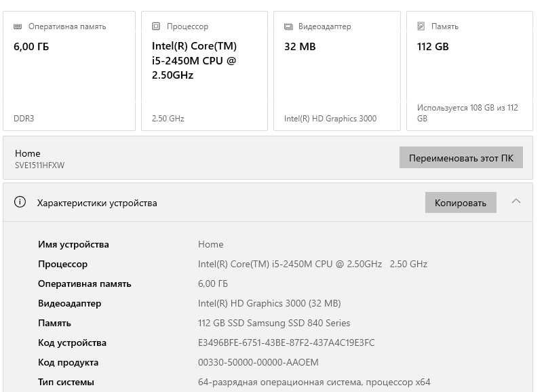
Task: Click the Intel(R) HD Graphics 3000 (32 MB) value
Action: (x=269, y=303)
